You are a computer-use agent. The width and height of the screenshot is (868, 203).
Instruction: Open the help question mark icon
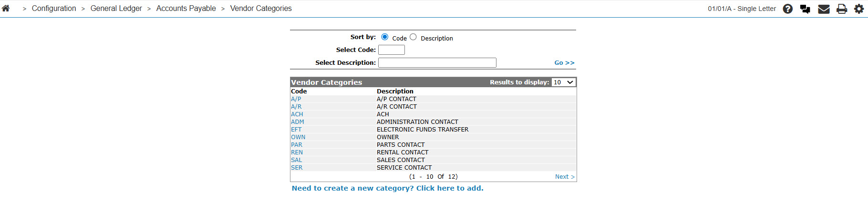click(788, 9)
